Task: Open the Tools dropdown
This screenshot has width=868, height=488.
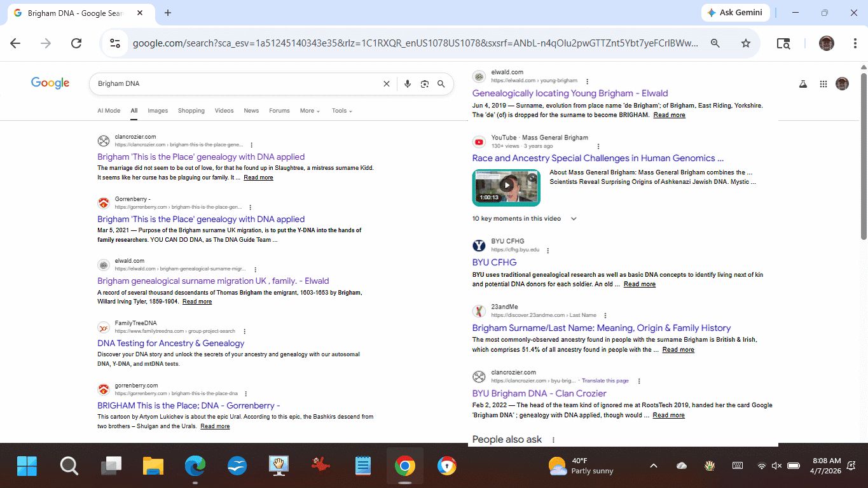Action: (x=341, y=111)
